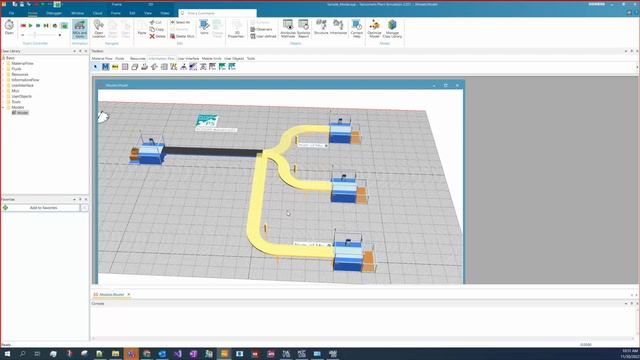
Task: Click Select All in ribbon
Action: [x=180, y=22]
